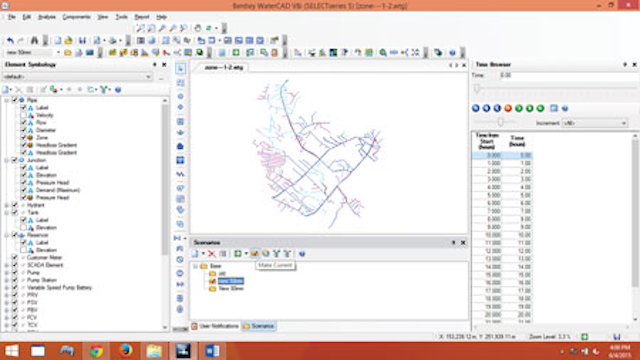640x360 pixels.
Task: Click the Make Current scenario icon
Action: pyautogui.click(x=255, y=254)
